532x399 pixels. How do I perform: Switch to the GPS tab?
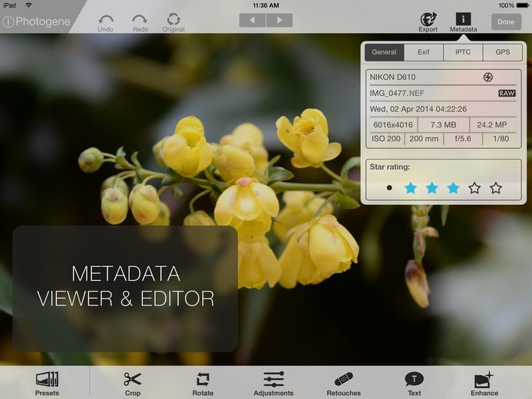click(503, 52)
